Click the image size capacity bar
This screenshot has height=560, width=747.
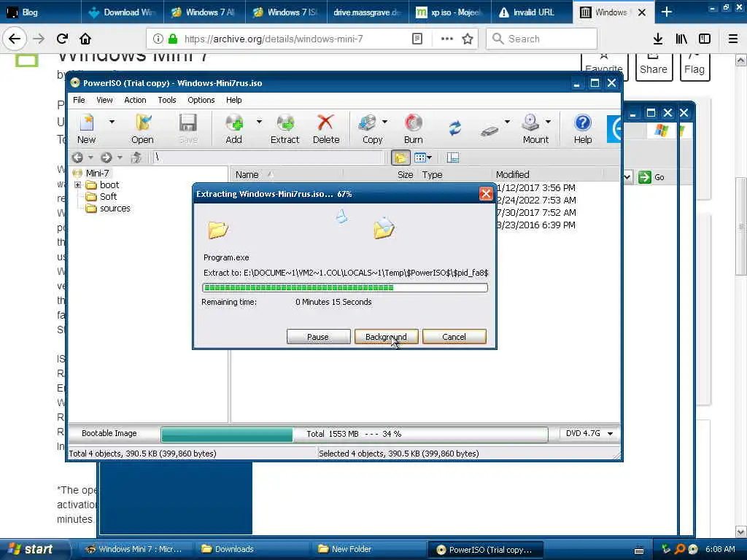tap(355, 434)
